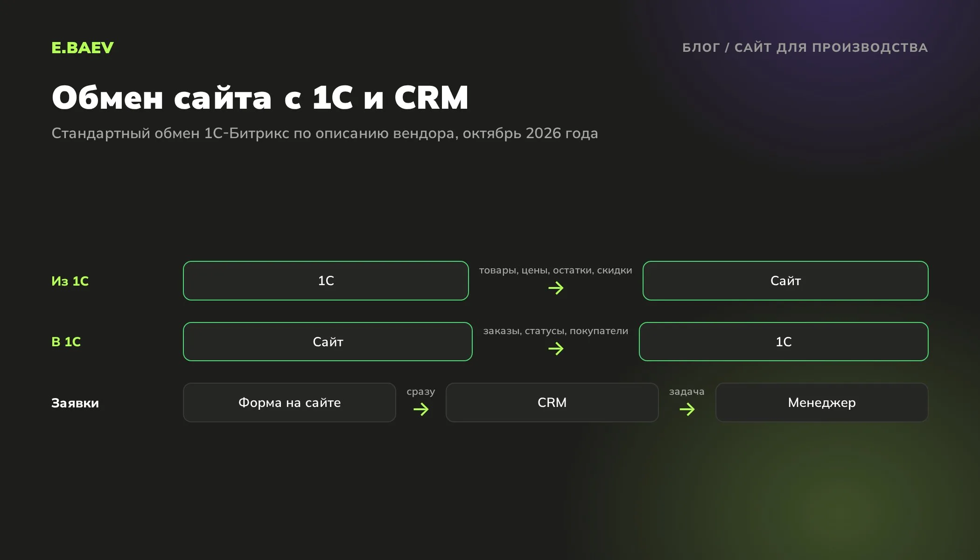Image resolution: width=980 pixels, height=560 pixels.
Task: Click the 'Сайт' box in the 'Из 1С' row
Action: [x=785, y=280]
